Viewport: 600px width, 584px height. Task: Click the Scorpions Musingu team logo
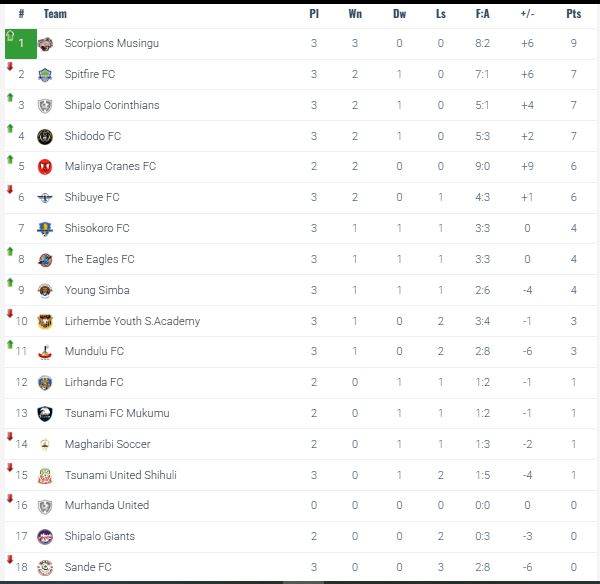[45, 44]
